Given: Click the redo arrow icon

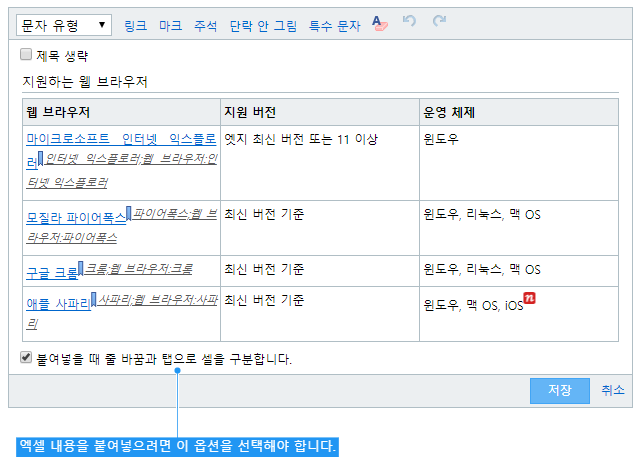Looking at the screenshot, I should tap(440, 24).
